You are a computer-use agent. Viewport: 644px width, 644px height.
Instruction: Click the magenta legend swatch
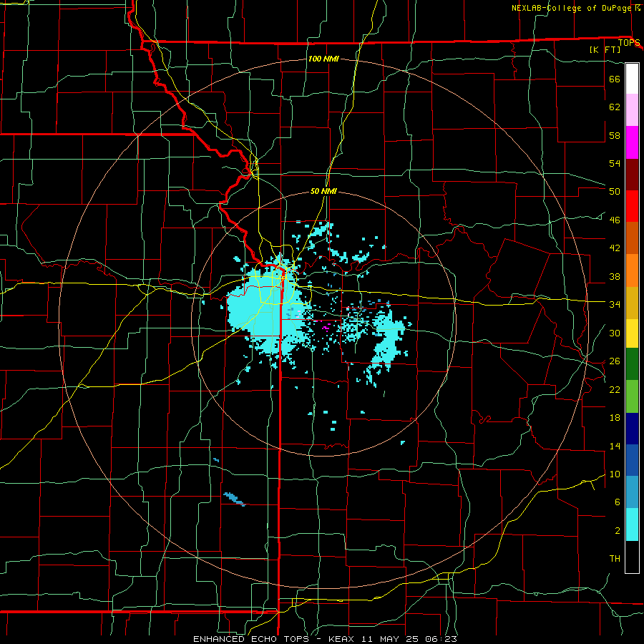point(632,142)
